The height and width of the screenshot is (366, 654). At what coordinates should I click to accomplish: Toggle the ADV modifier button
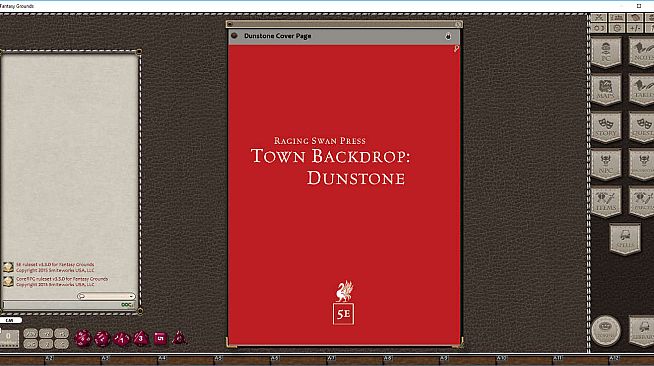[x=30, y=333]
